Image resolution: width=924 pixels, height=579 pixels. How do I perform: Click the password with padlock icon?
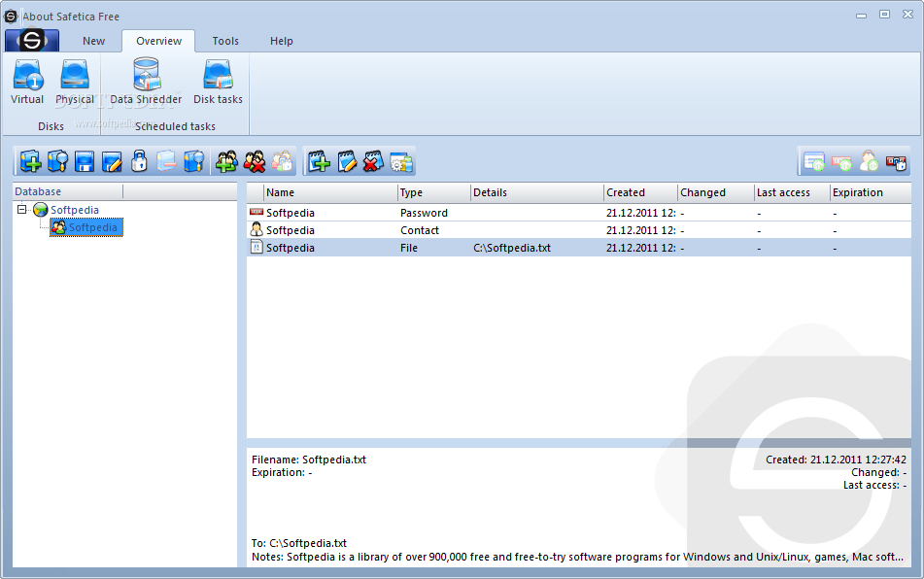pyautogui.click(x=896, y=162)
